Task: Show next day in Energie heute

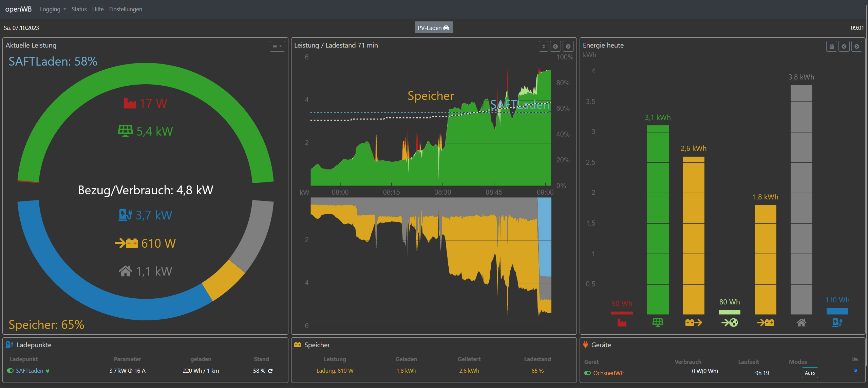Action: (x=856, y=46)
